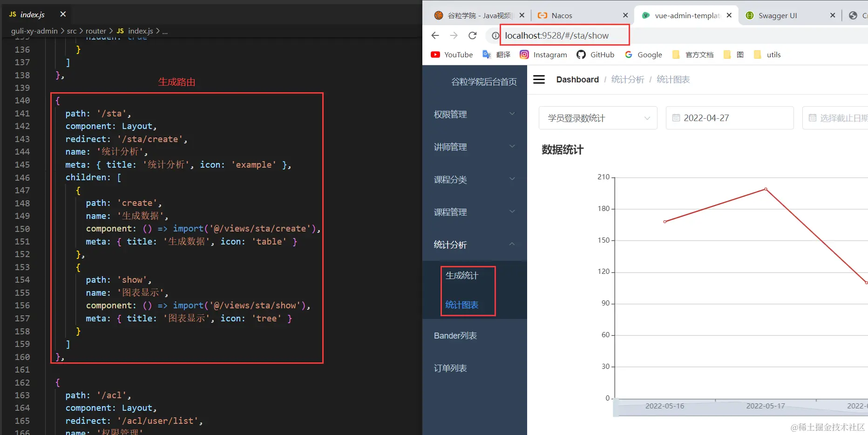Click the 2022-05-17 axis label
The image size is (868, 435).
(x=766, y=406)
